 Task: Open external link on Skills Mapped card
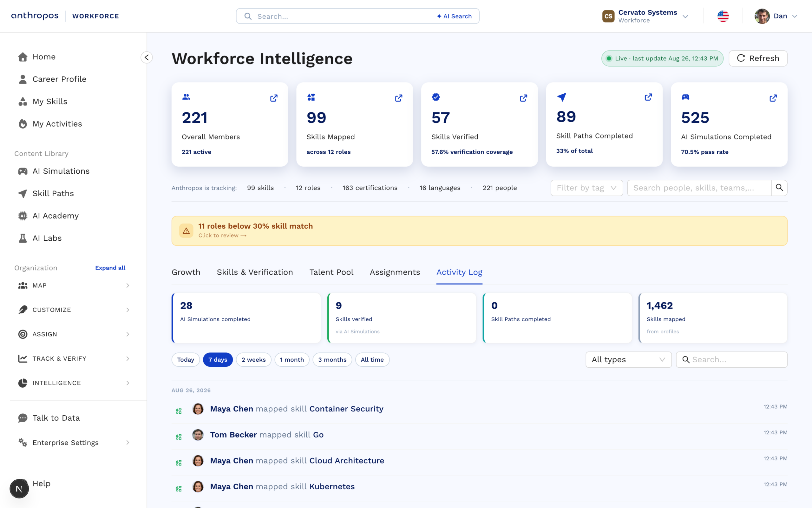click(399, 98)
